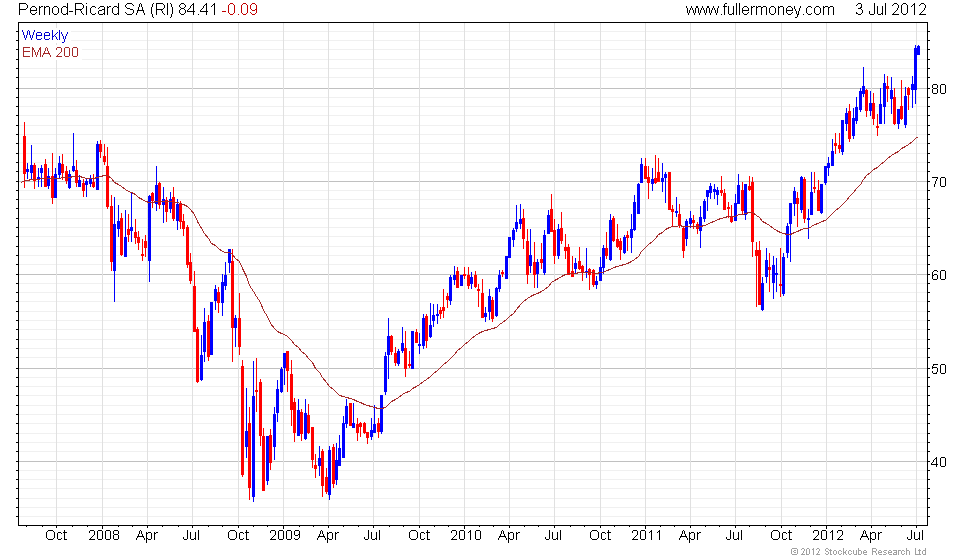Click the 2008 year label on the time axis
Image resolution: width=980 pixels, height=560 pixels.
click(x=104, y=536)
